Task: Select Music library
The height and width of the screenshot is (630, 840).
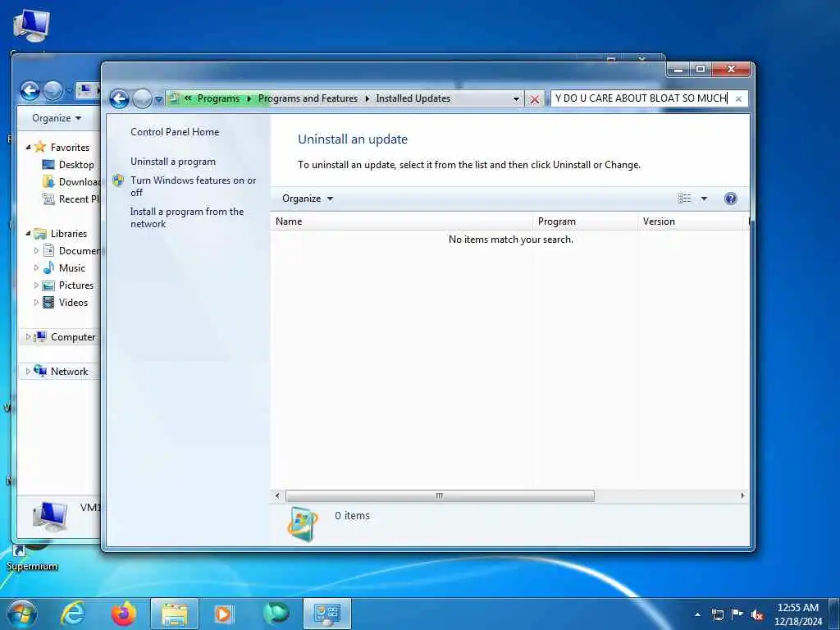Action: click(x=72, y=268)
